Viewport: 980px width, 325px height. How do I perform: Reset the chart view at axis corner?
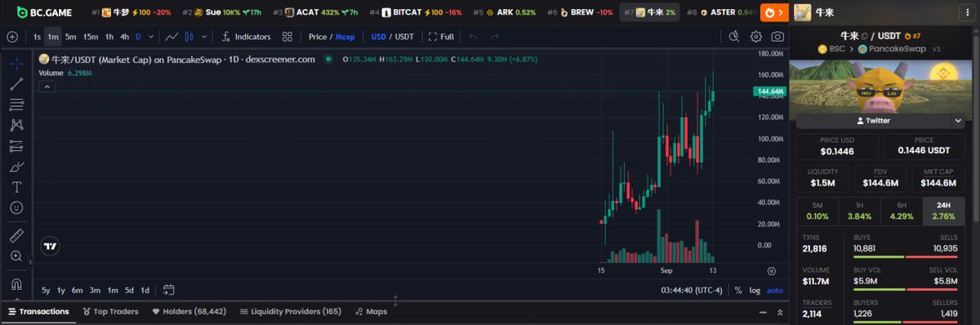[x=771, y=270]
